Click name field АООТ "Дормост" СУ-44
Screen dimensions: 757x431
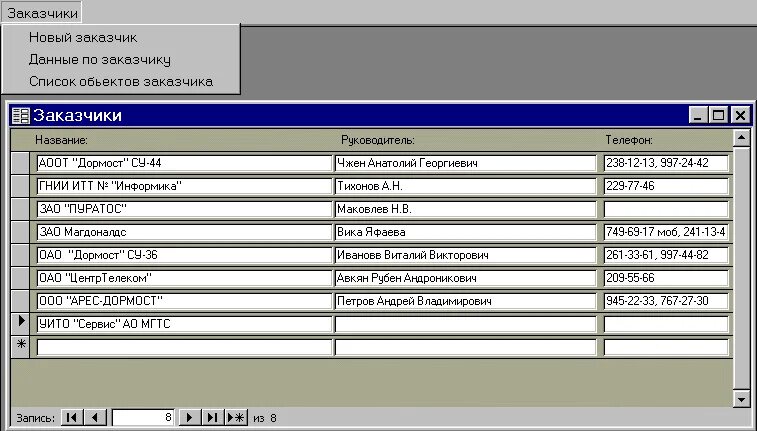coord(184,163)
